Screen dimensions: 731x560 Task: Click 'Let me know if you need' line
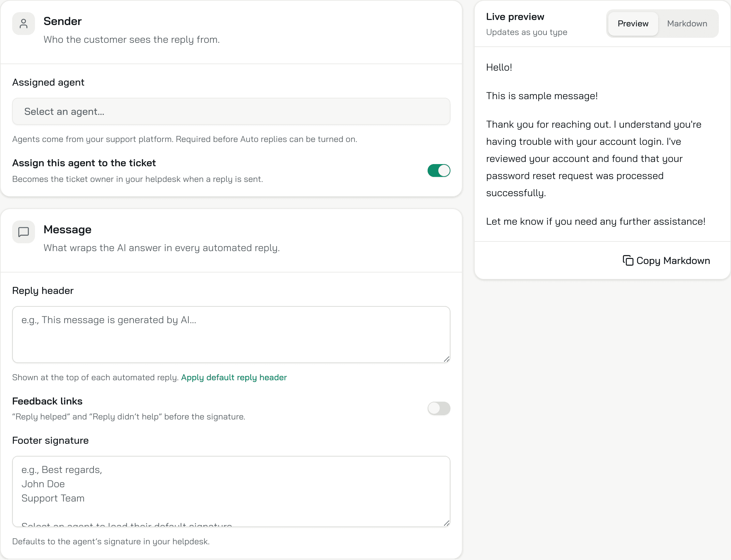pyautogui.click(x=596, y=222)
